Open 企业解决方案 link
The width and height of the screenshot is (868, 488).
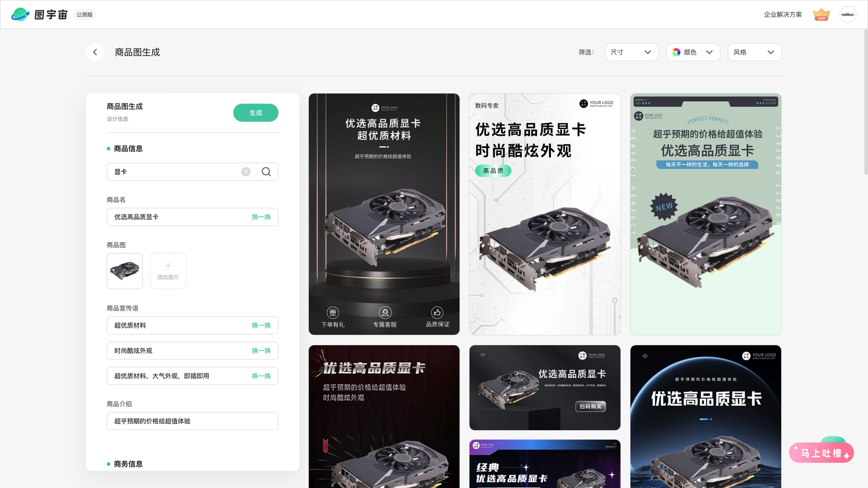pos(783,14)
